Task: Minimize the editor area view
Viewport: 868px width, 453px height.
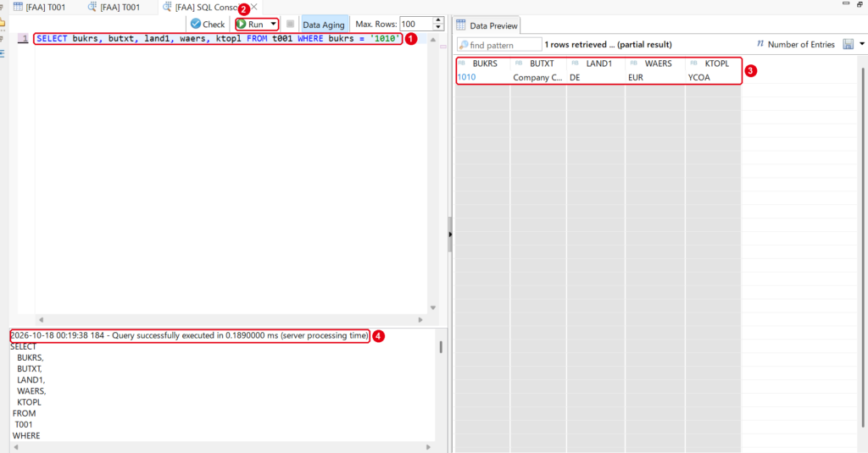Action: (x=846, y=3)
